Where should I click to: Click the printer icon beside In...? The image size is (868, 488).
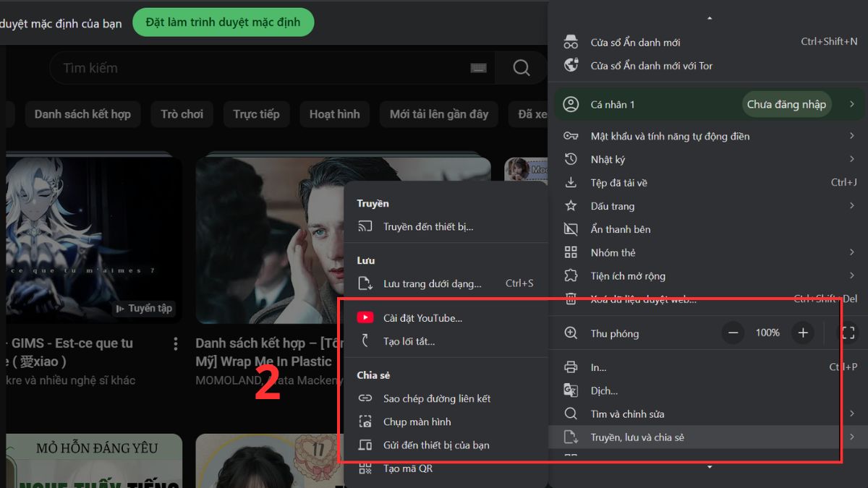[x=571, y=367]
